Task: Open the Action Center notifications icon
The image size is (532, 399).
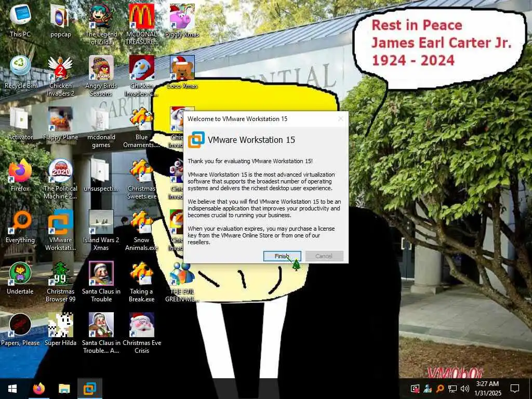Action: 515,389
